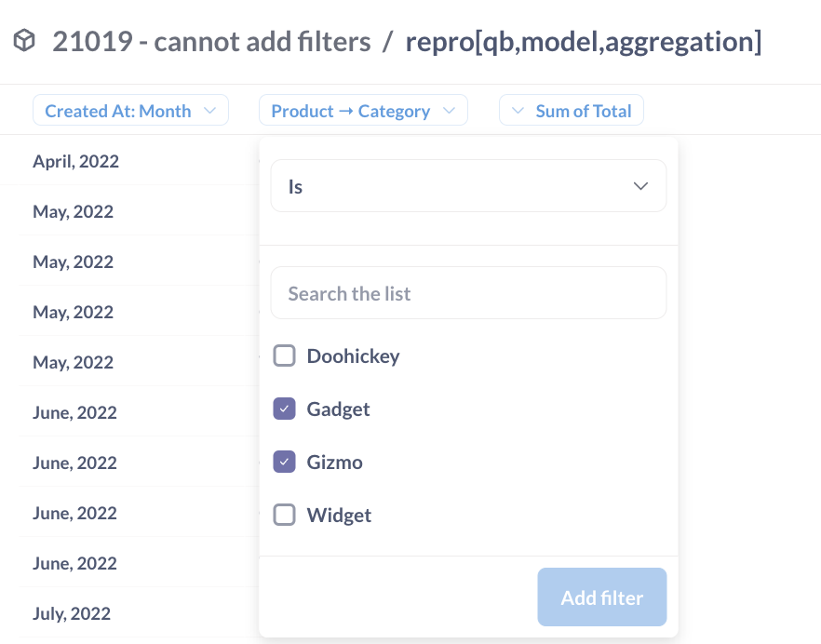Click the Gizmo label text
Screen dimensions: 821x644
(x=333, y=462)
